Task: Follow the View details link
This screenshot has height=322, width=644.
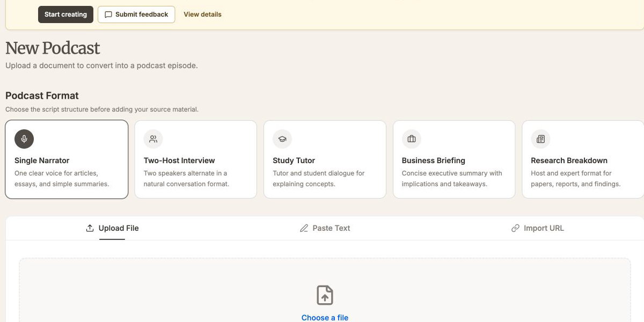Action: point(202,14)
